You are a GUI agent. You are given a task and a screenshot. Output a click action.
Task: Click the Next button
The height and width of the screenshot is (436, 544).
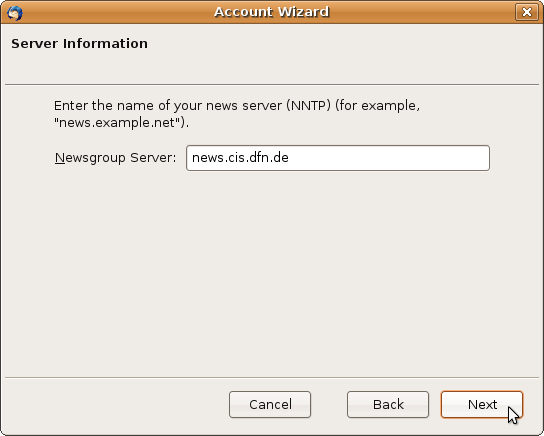coord(482,404)
